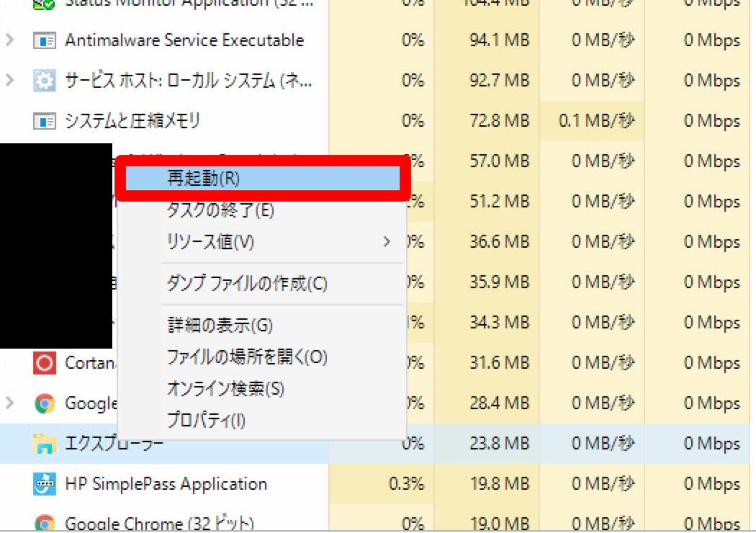Image resolution: width=756 pixels, height=533 pixels.
Task: Select Antimalware Service Executable process icon
Action: (45, 40)
